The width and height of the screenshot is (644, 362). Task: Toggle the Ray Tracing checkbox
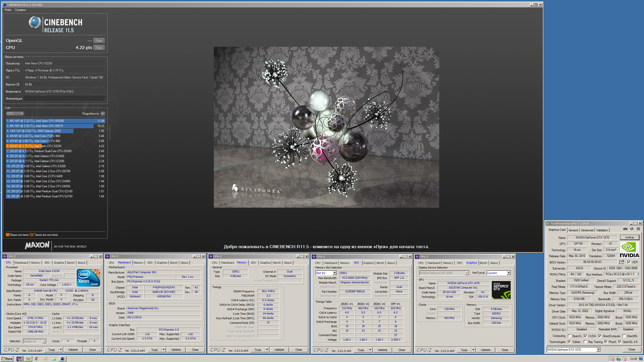coord(585,342)
